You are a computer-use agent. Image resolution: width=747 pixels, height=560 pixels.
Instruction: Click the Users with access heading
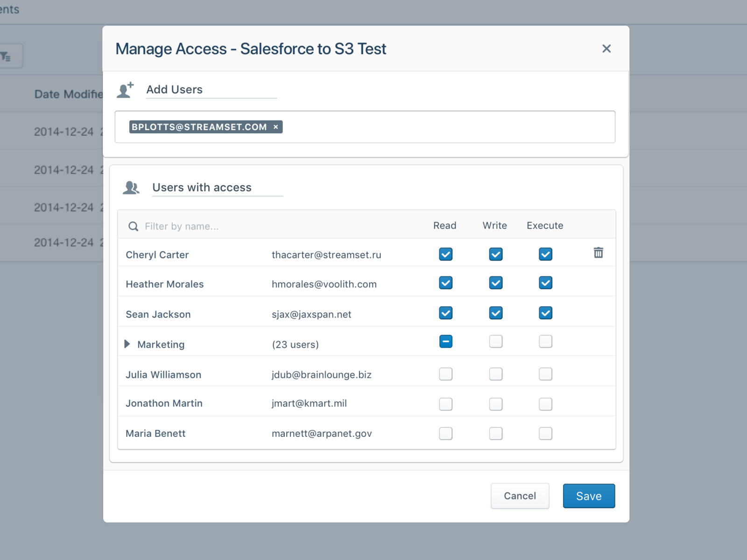click(202, 188)
